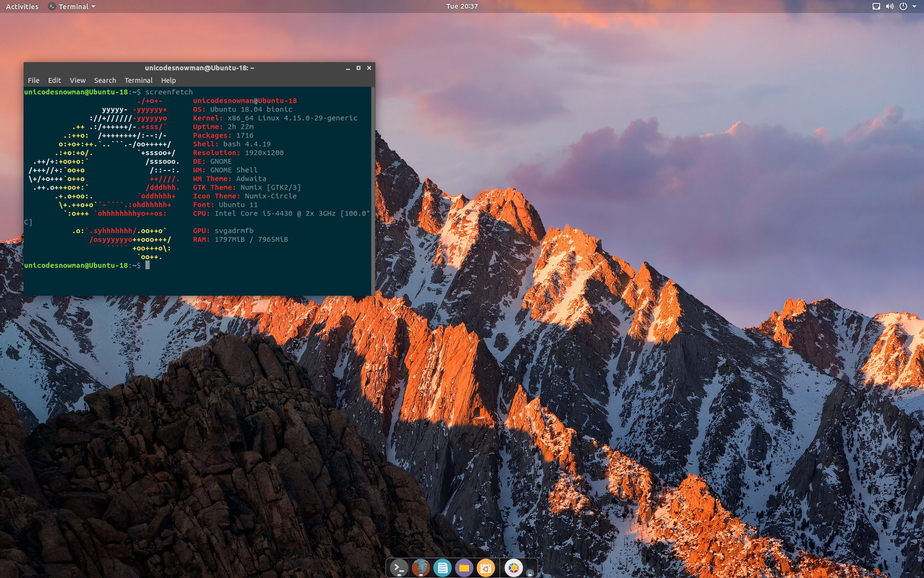The height and width of the screenshot is (578, 924).
Task: Click the power icon in top bar
Action: (903, 6)
